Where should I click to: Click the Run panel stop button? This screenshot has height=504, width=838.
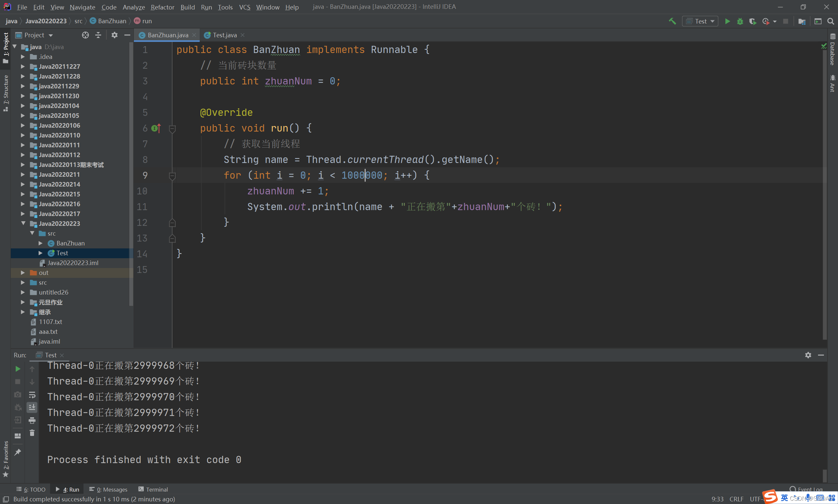18,382
